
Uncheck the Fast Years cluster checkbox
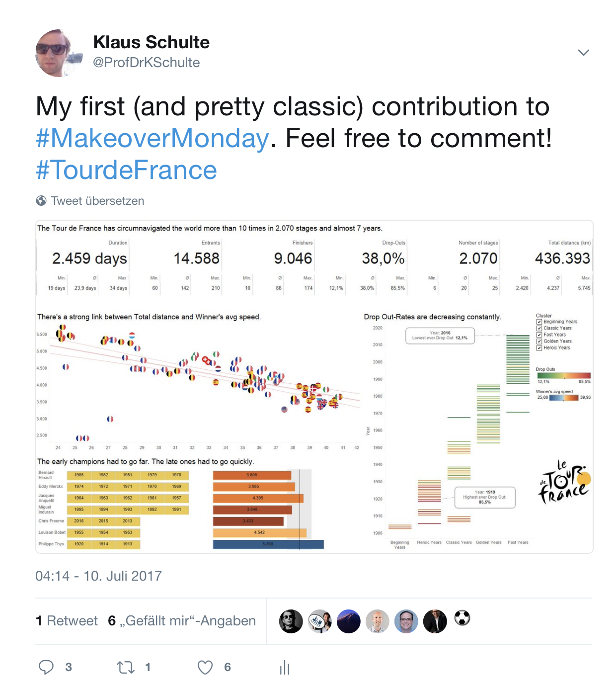[539, 335]
